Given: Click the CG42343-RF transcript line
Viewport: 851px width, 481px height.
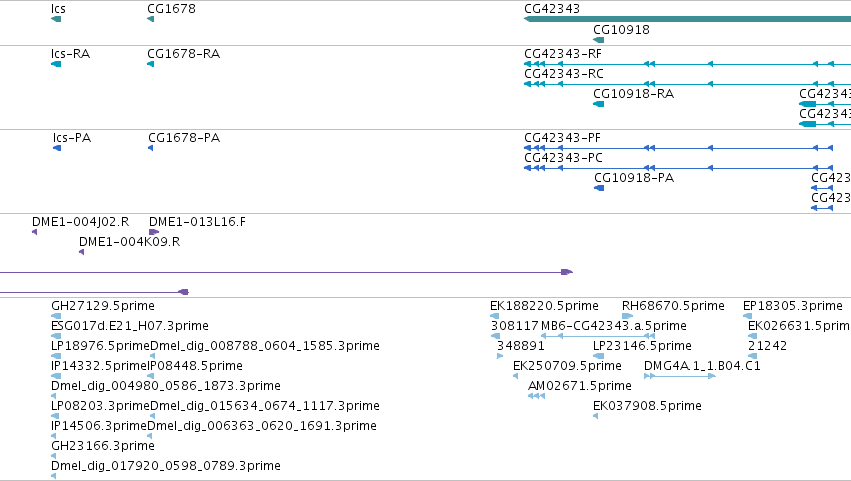Looking at the screenshot, I should point(687,64).
